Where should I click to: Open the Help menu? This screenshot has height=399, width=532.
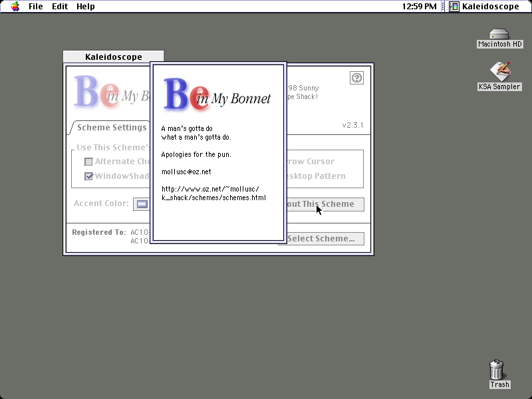86,7
